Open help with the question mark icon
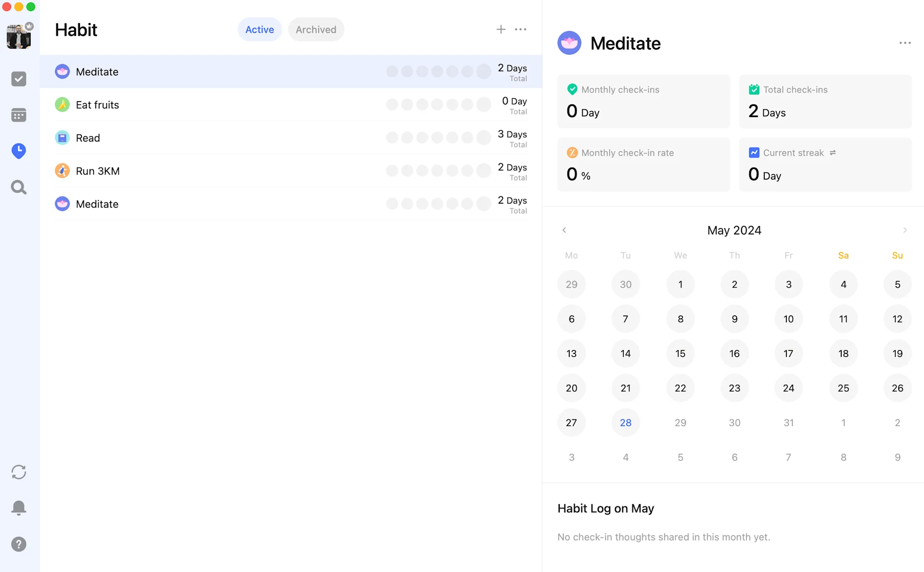Screen dimensions: 924x572 [19, 544]
